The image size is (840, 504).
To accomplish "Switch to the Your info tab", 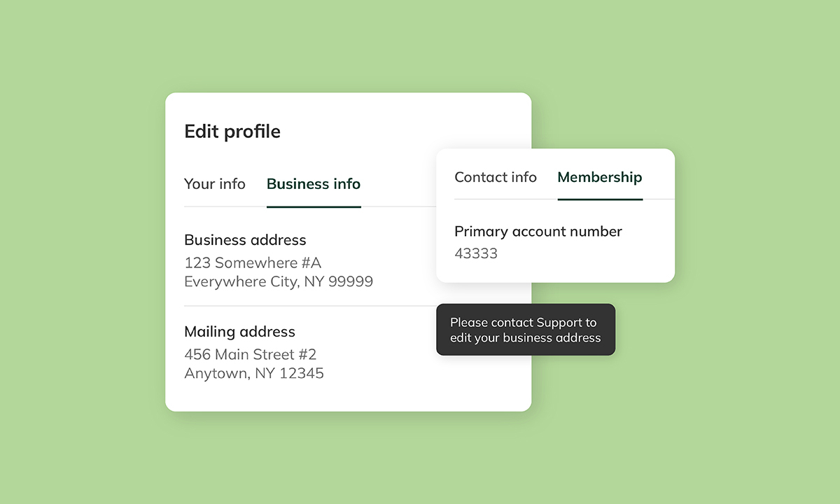I will click(214, 184).
